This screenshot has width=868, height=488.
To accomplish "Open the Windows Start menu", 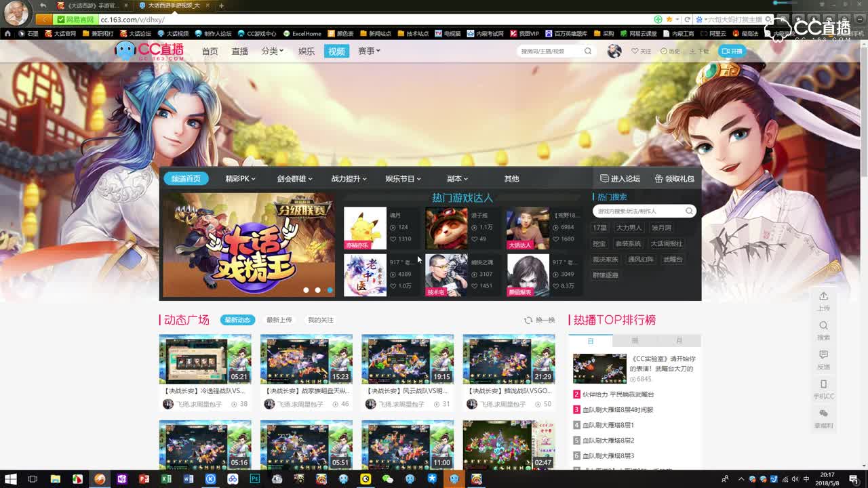I will point(11,479).
